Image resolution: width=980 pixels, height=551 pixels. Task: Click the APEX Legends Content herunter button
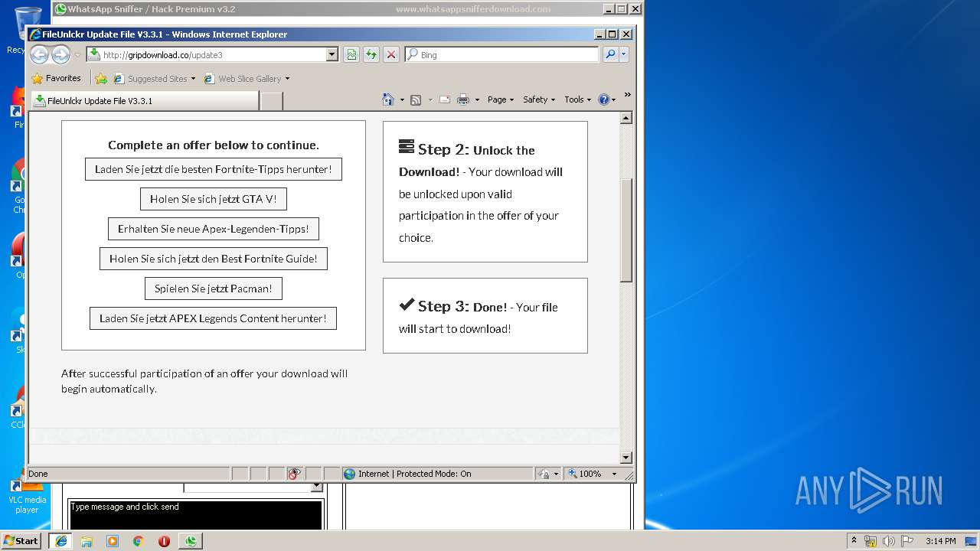[214, 318]
